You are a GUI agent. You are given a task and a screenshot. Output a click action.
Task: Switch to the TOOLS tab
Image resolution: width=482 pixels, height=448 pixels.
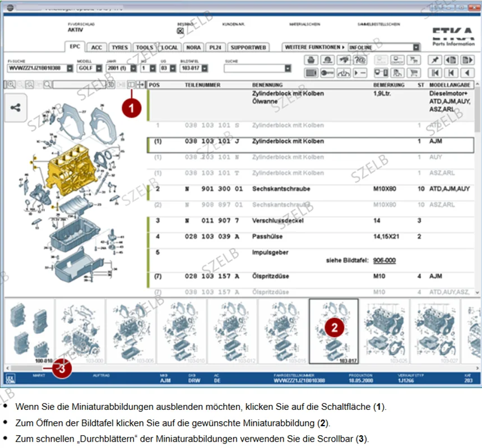click(x=145, y=48)
